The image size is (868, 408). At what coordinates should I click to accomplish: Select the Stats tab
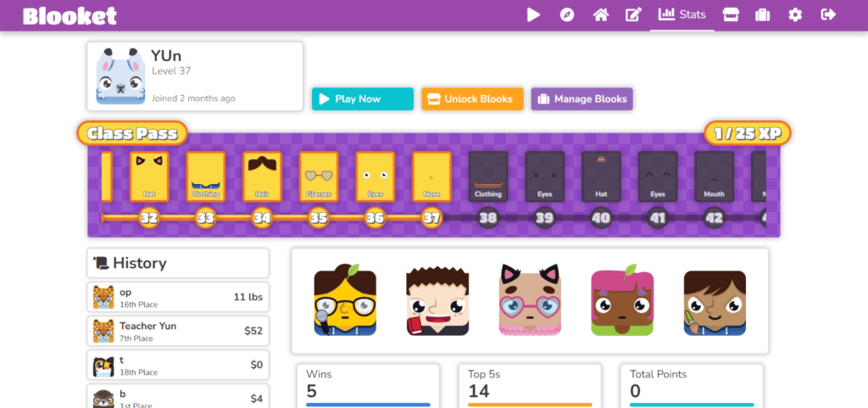(x=682, y=15)
